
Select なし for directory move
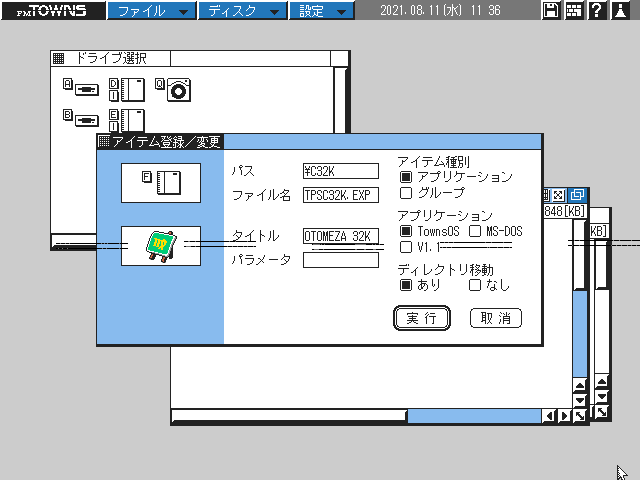[x=475, y=285]
